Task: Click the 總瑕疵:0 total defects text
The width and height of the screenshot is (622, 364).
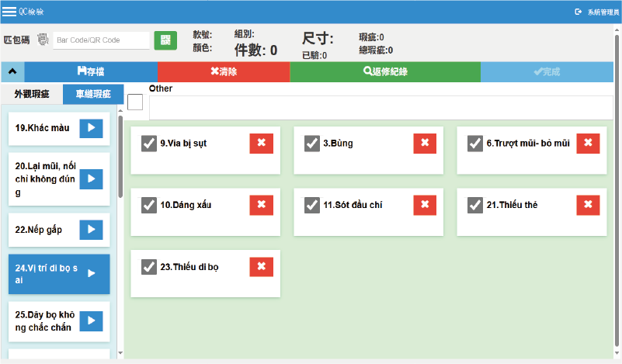Action: pyautogui.click(x=376, y=50)
